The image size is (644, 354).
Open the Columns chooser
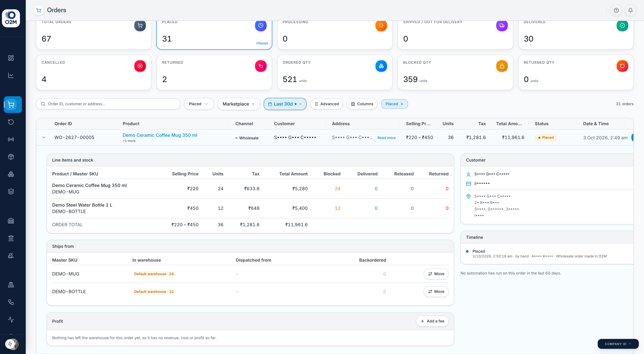coord(362,104)
